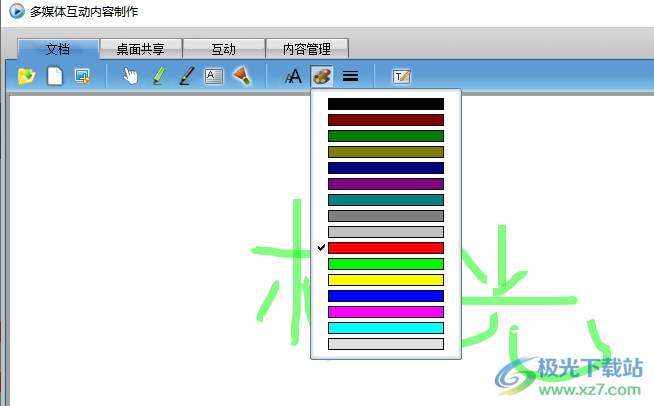
Task: Switch to the 互动 tab
Action: pyautogui.click(x=224, y=49)
